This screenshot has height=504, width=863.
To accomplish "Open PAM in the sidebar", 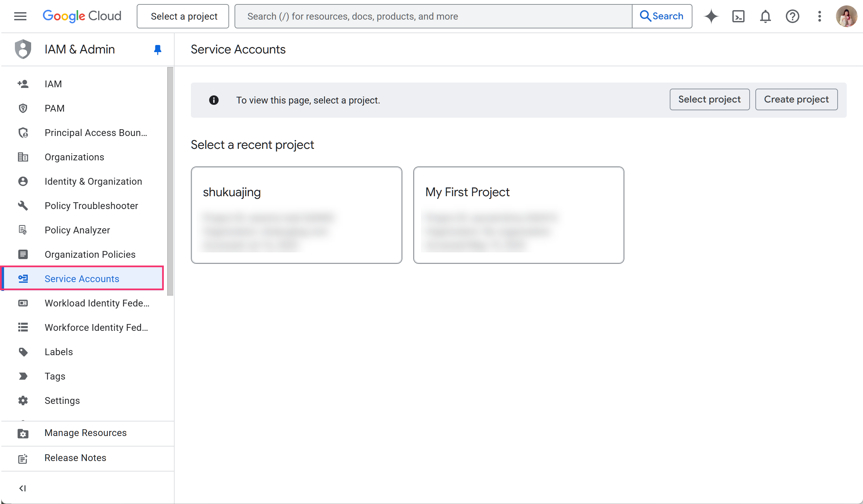I will click(x=83, y=108).
